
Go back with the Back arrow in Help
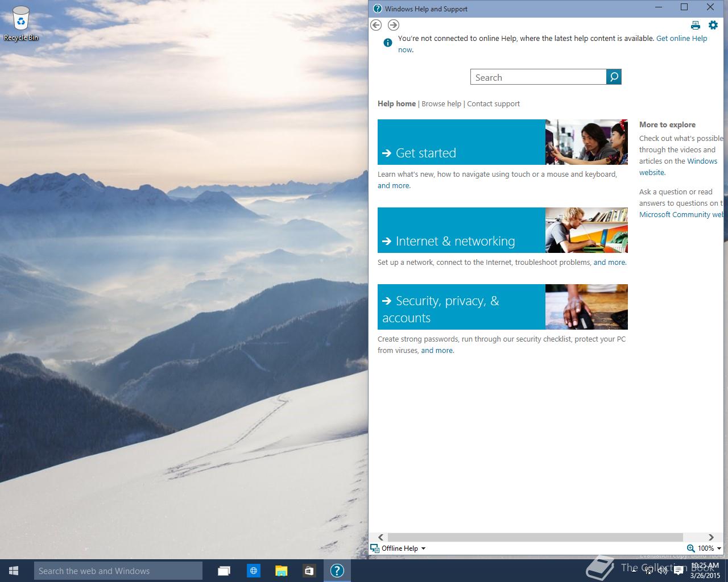[376, 25]
